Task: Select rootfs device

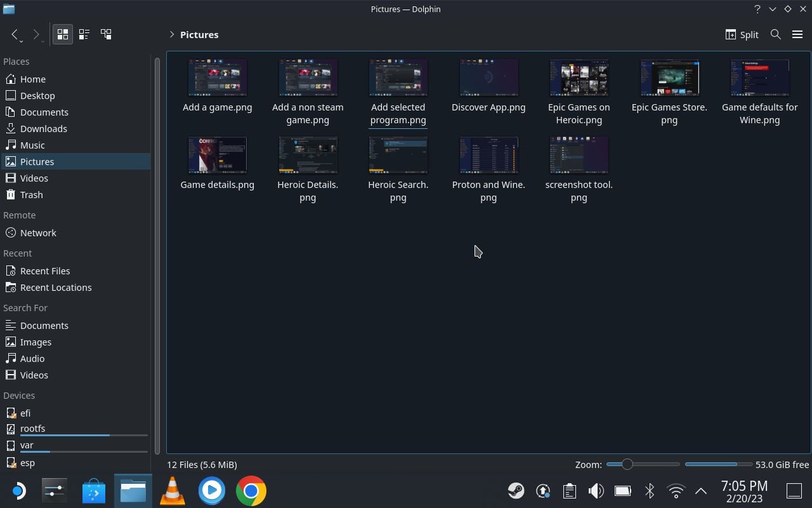Action: [x=75, y=429]
